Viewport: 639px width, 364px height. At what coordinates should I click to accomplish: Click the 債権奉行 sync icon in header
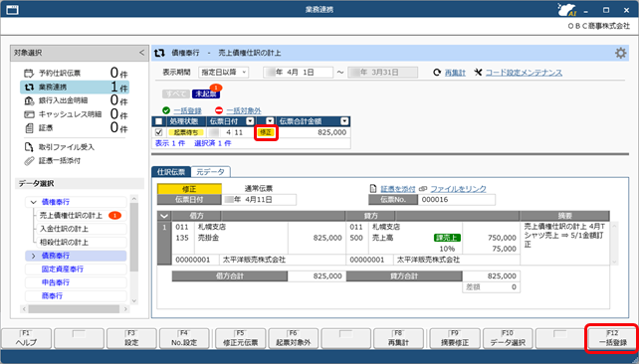pyautogui.click(x=159, y=53)
